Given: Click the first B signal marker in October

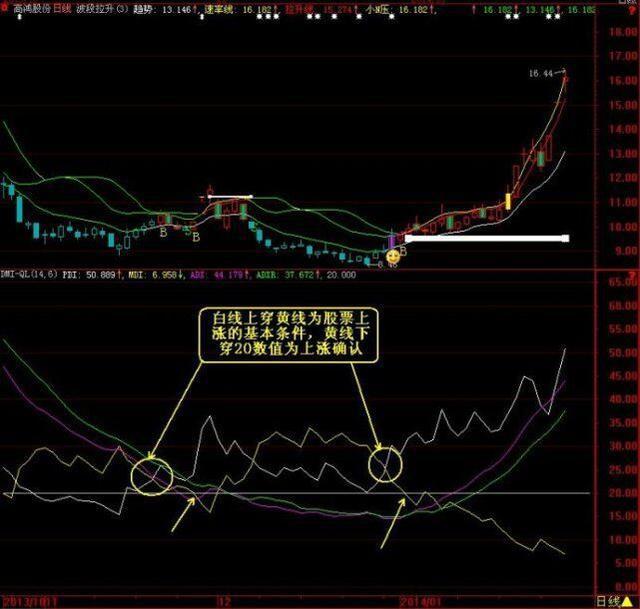Looking at the screenshot, I should (163, 233).
